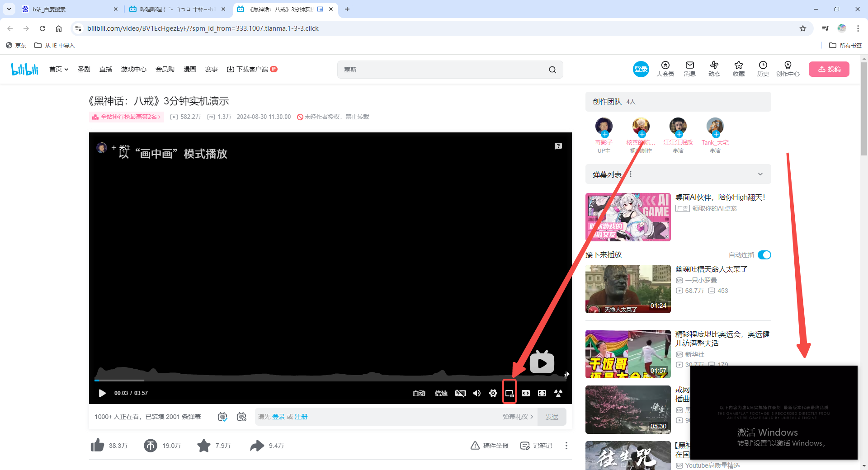Toggle 自动连播 autoplay switch

tap(764, 255)
